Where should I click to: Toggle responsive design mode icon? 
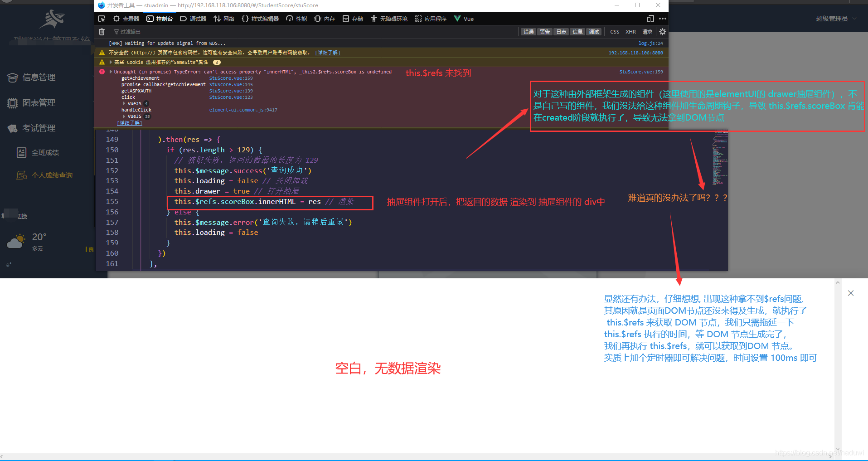tap(650, 19)
